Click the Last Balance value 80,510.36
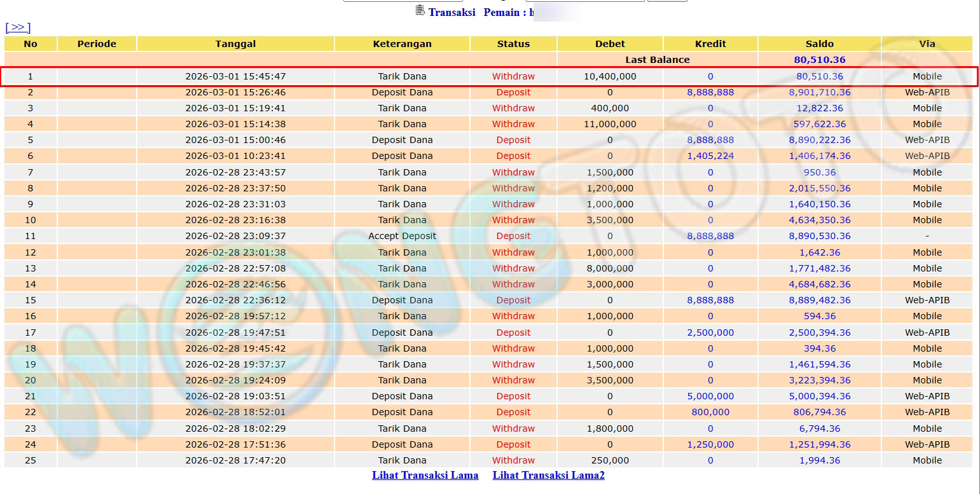Screen dimensions: 980x494 click(819, 60)
